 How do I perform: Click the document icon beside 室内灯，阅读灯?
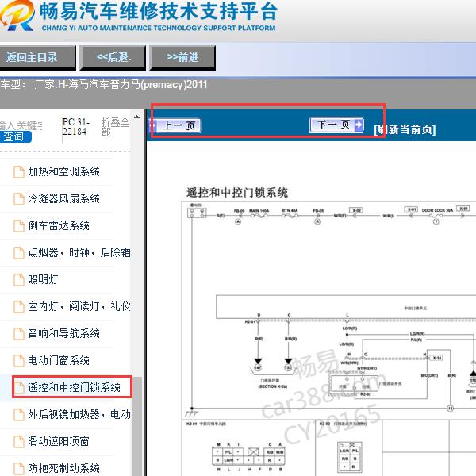[19, 307]
